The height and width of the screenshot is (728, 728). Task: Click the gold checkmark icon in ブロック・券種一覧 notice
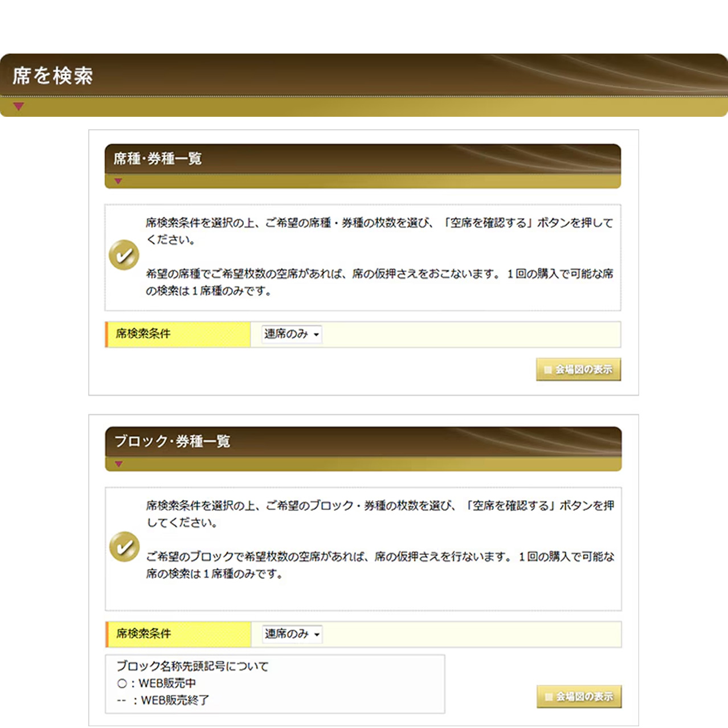click(124, 547)
